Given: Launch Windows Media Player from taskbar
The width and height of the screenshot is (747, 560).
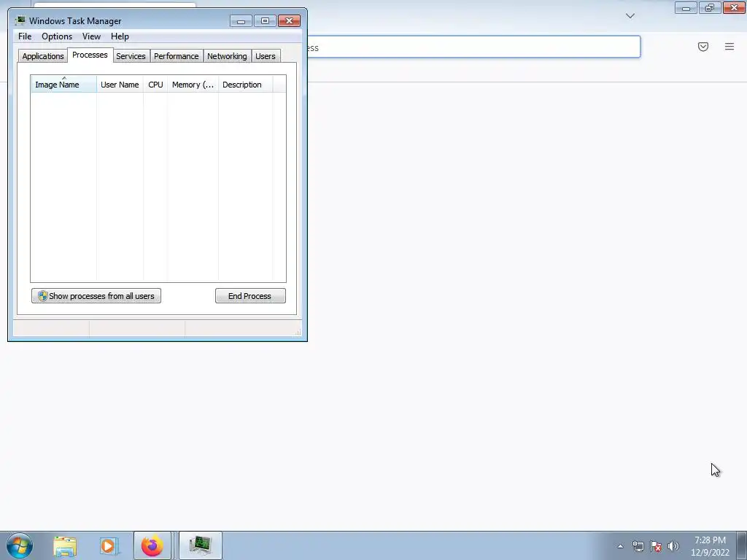Looking at the screenshot, I should click(109, 546).
